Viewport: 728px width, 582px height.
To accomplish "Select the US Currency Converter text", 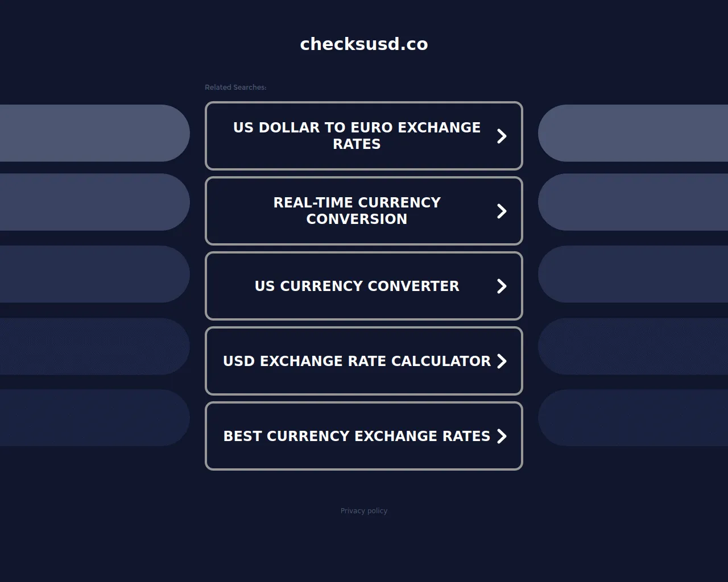I will point(357,286).
